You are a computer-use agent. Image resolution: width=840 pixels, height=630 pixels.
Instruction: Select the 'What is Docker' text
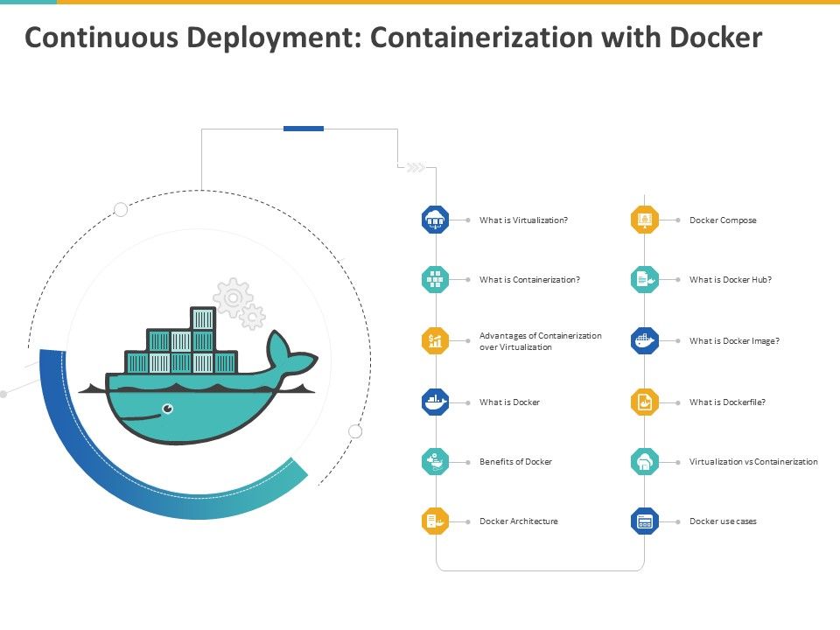tap(509, 402)
